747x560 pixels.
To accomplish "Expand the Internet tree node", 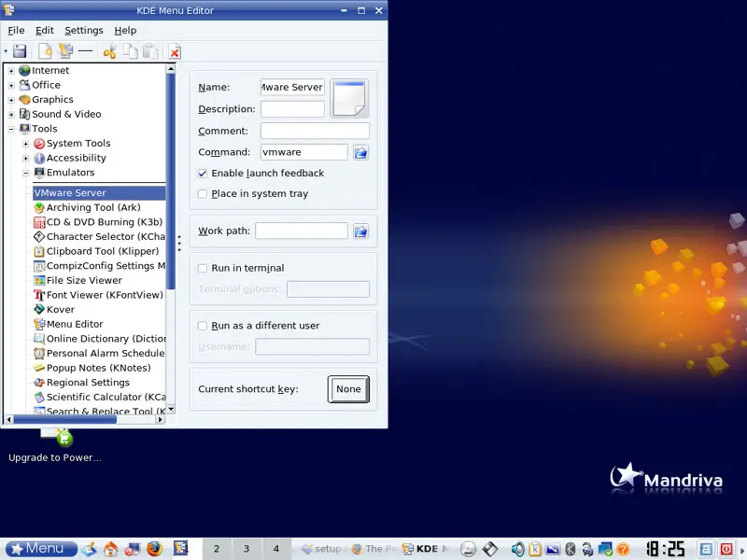I will coord(11,71).
